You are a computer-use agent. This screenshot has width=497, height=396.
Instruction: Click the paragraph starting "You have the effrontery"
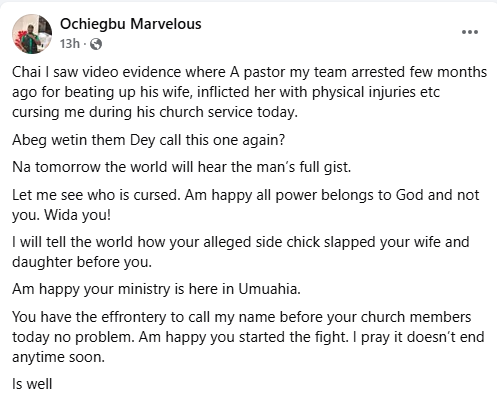pos(248,337)
